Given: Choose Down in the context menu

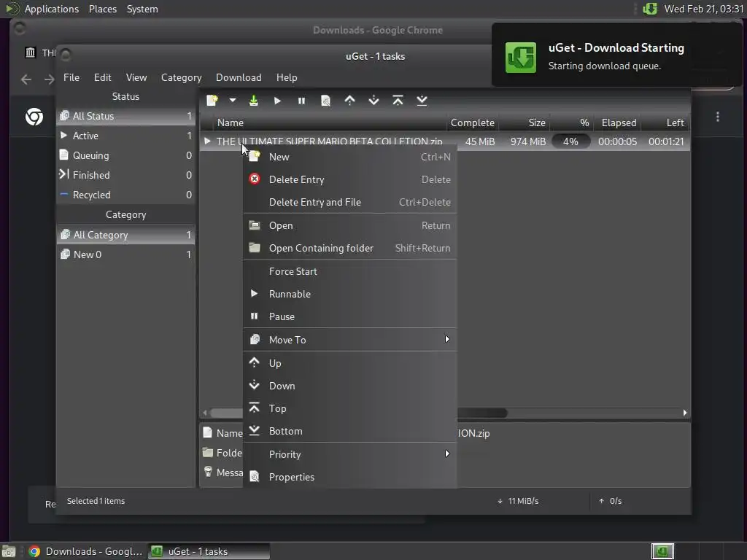Looking at the screenshot, I should [x=349, y=386].
